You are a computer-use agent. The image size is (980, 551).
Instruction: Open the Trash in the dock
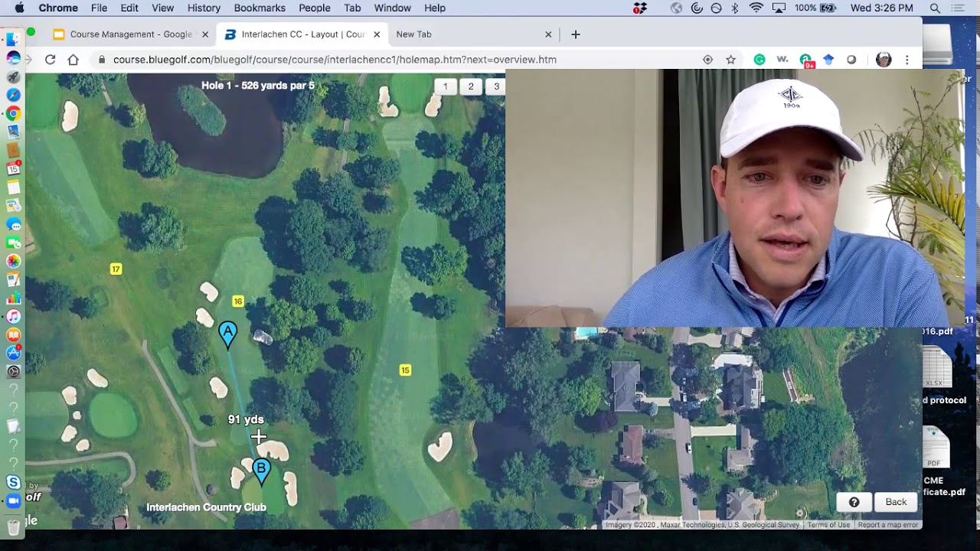(13, 527)
